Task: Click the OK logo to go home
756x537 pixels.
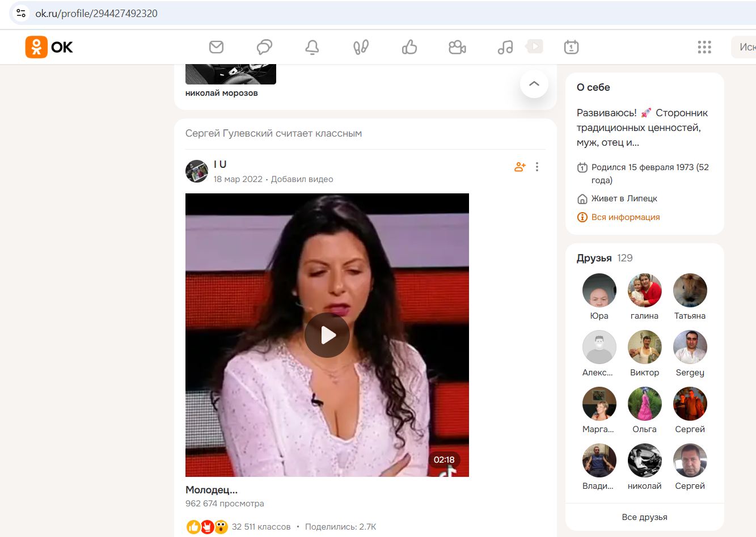Action: (x=49, y=47)
